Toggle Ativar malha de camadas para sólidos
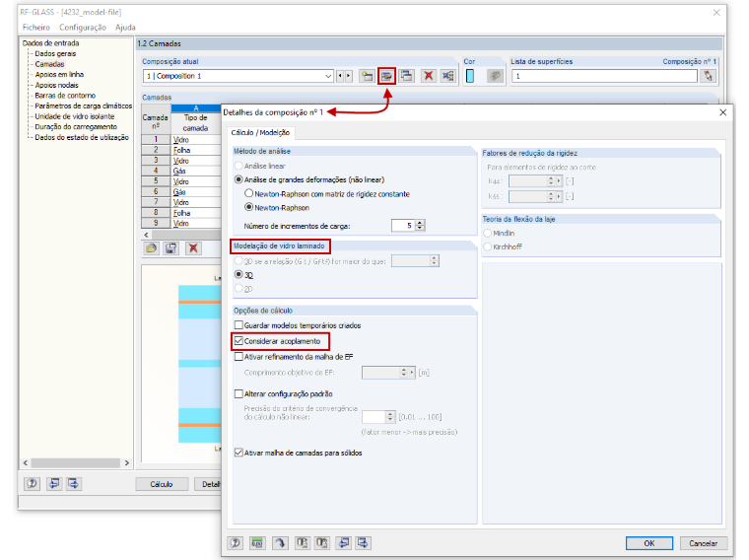Viewport: 749px width, 560px height. click(x=238, y=453)
